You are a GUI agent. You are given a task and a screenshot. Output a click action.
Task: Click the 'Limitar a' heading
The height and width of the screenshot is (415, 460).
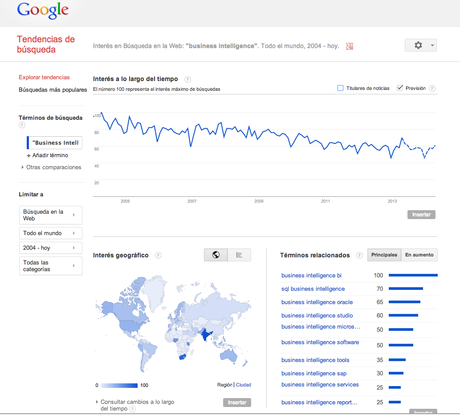(31, 194)
